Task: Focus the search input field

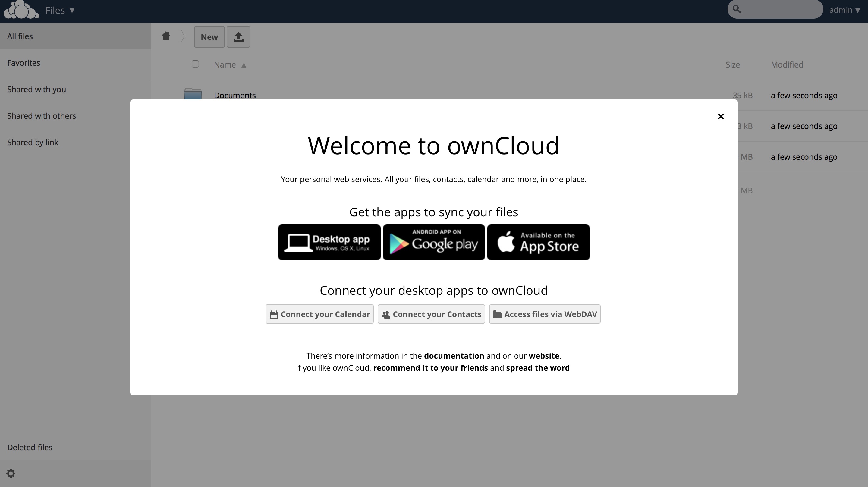Action: tap(775, 9)
